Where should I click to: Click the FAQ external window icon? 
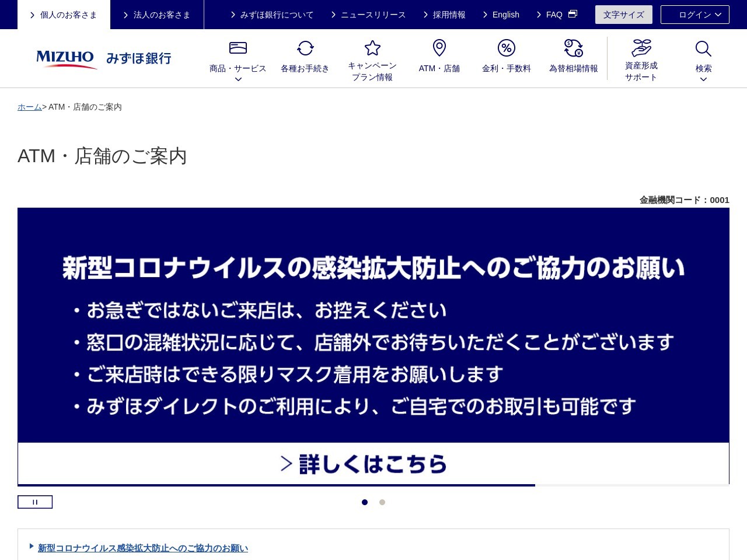573,14
